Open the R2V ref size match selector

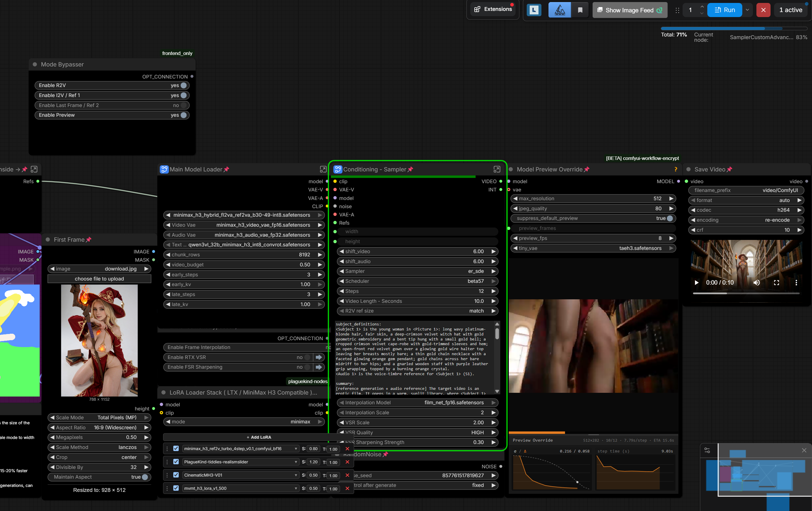point(417,311)
